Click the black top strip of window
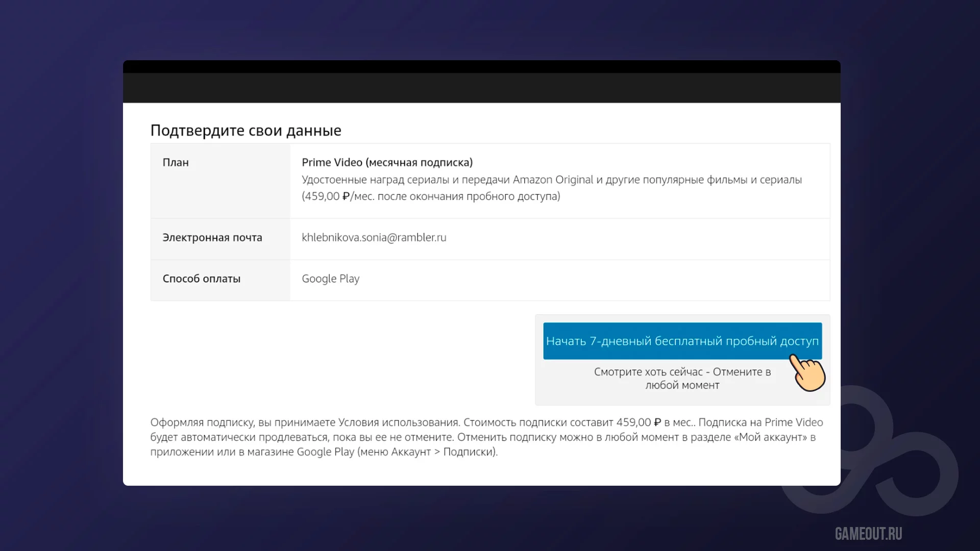Viewport: 980px width, 551px height. (481, 66)
